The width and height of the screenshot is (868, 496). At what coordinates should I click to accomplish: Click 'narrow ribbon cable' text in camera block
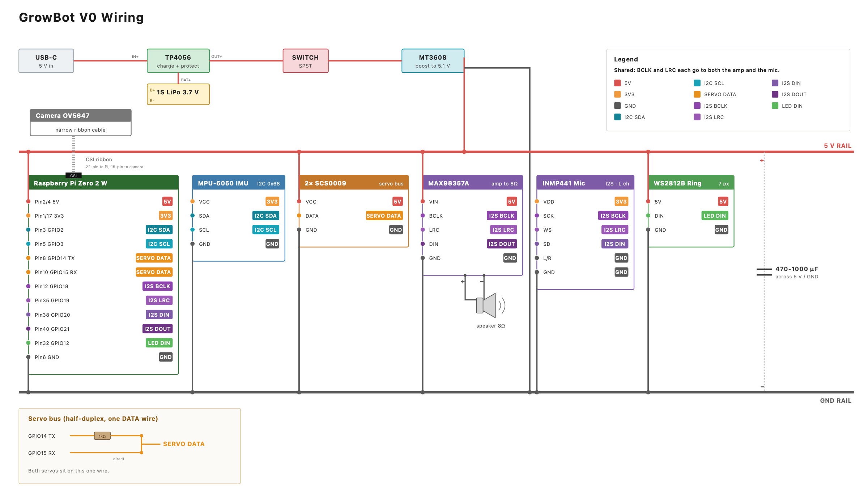point(80,130)
